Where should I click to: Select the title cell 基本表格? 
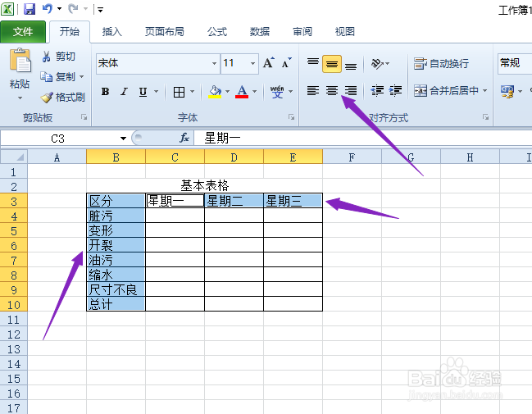click(205, 186)
